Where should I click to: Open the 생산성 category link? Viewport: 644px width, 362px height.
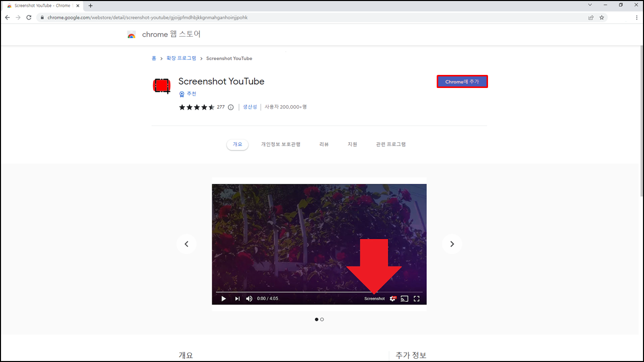pos(250,107)
